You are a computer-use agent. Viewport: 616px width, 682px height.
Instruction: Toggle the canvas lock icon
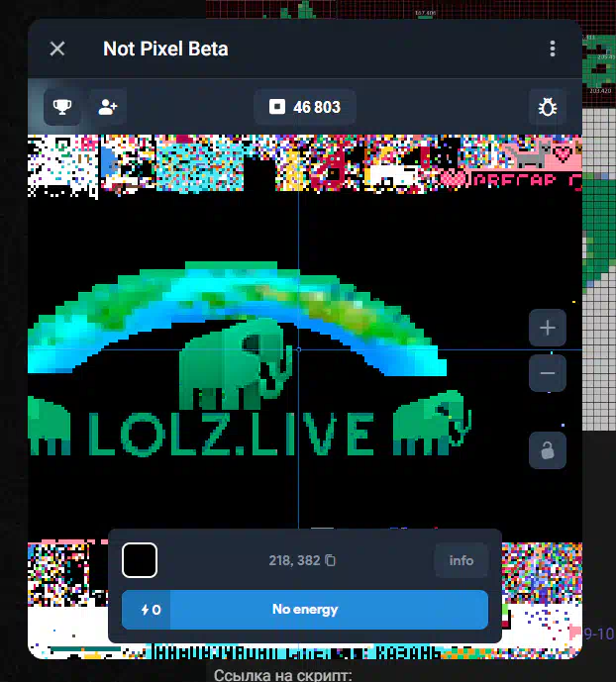click(548, 450)
